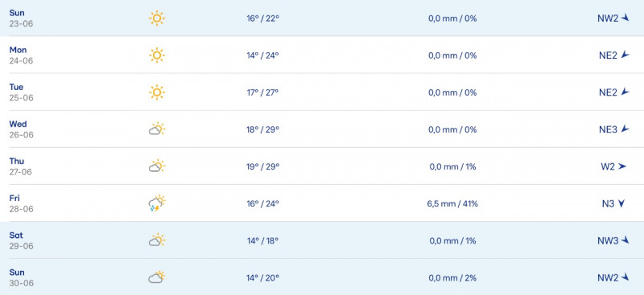The height and width of the screenshot is (295, 644).
Task: Open the Fri 28-06 forecast row label
Action: pyautogui.click(x=22, y=203)
